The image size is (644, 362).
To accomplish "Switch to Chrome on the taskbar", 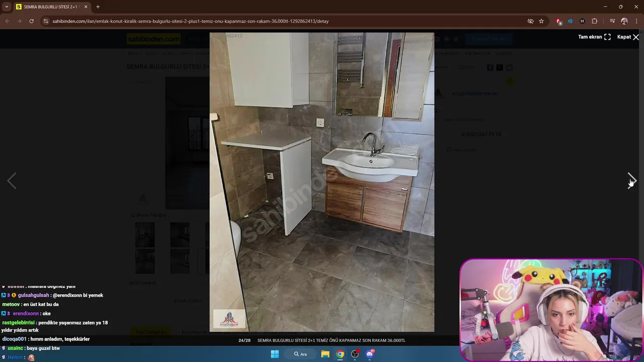I will pos(340,354).
